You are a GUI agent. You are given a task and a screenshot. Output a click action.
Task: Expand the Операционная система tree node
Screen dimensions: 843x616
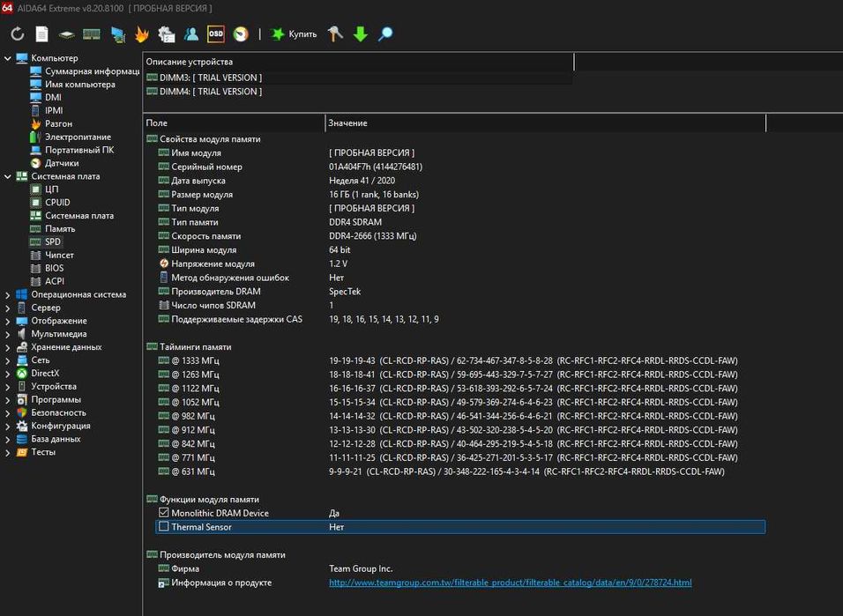[x=8, y=294]
